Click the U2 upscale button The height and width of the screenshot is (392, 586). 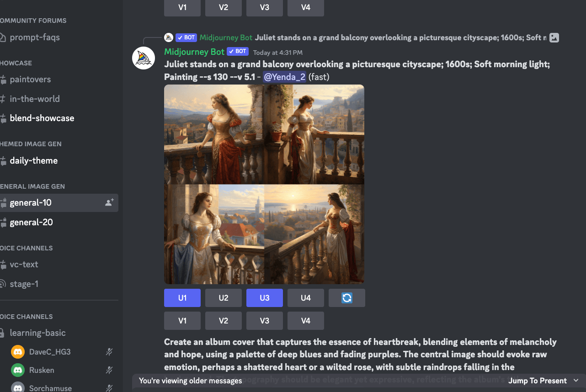click(x=224, y=298)
